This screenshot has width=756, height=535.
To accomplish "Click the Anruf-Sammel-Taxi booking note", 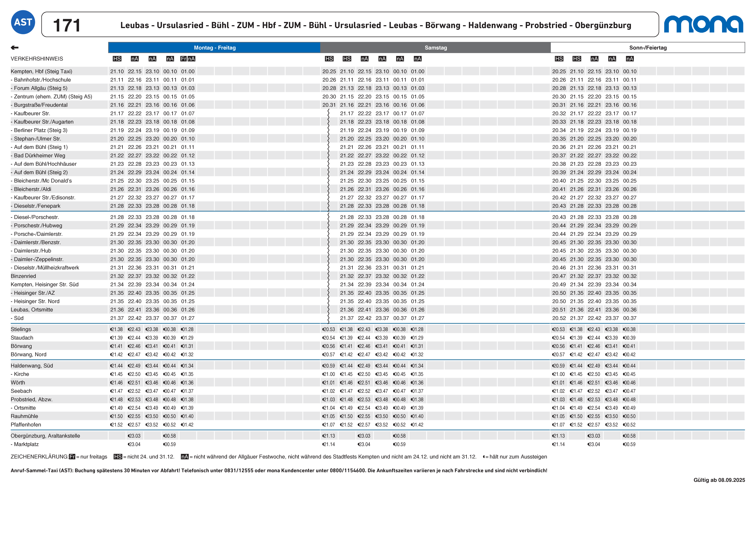I will (x=279, y=470).
